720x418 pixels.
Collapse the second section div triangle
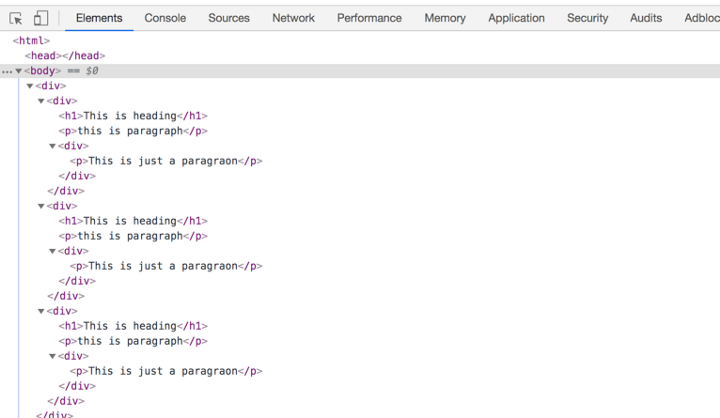[x=41, y=206]
